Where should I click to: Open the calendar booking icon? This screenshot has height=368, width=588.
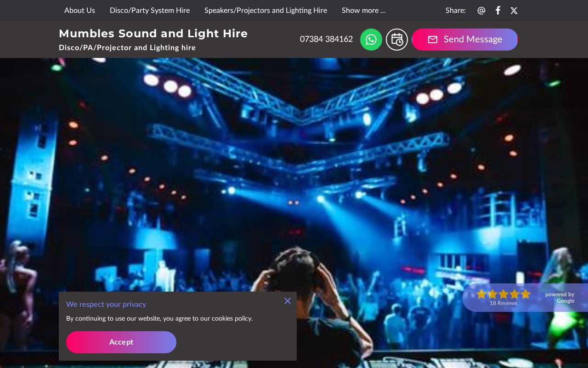pyautogui.click(x=397, y=40)
